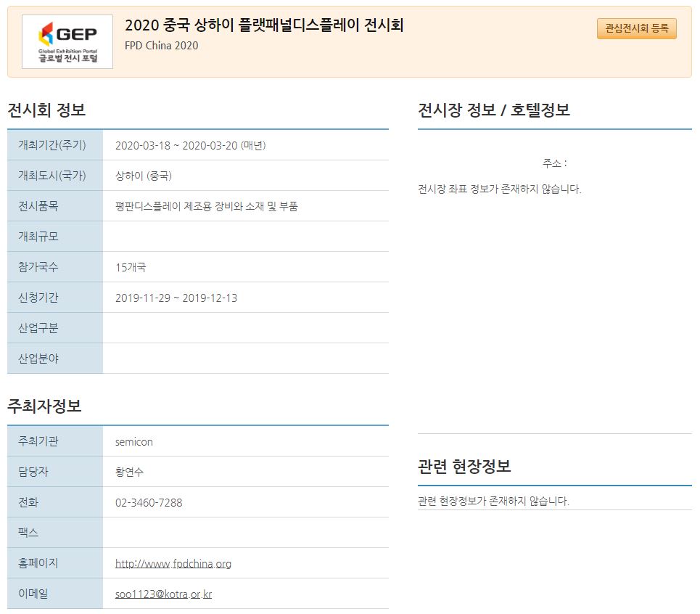This screenshot has width=700, height=614.
Task: Click the 주최기관 row label
Action: click(x=38, y=441)
